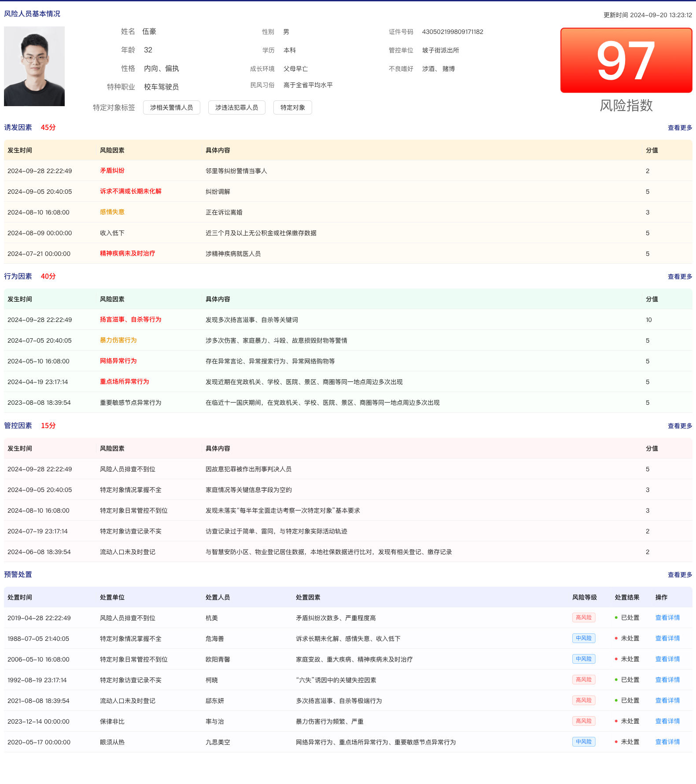
Task: Open 查看更多 for 预警处置 section
Action: point(680,575)
